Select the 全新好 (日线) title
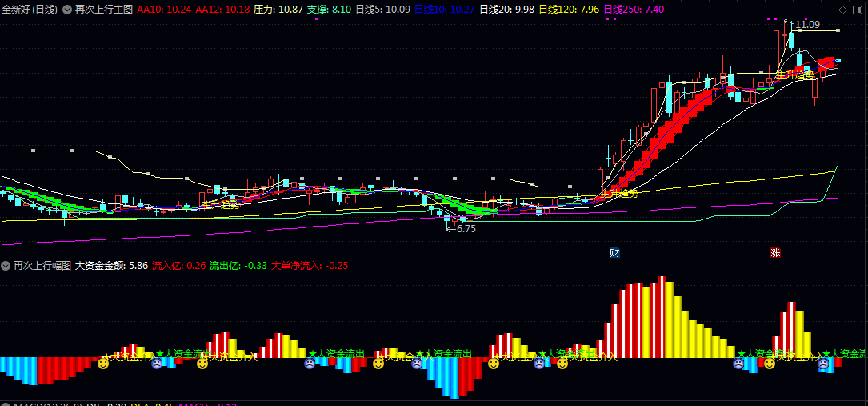 click(x=30, y=10)
